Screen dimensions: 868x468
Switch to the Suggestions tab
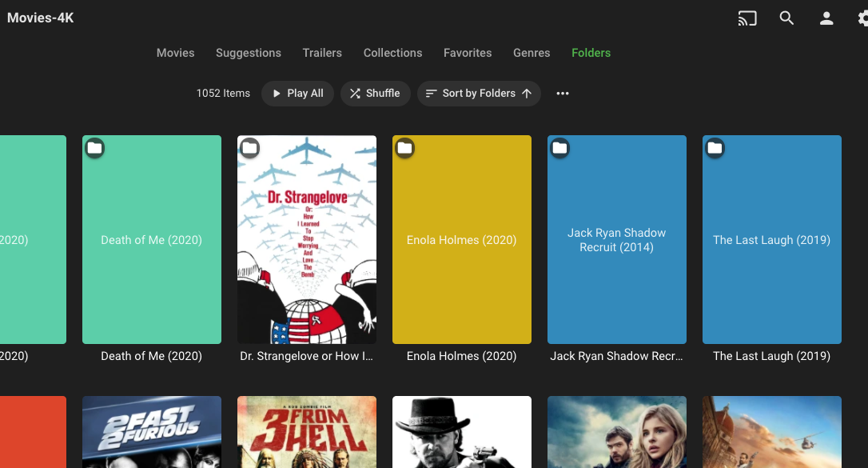(x=249, y=53)
